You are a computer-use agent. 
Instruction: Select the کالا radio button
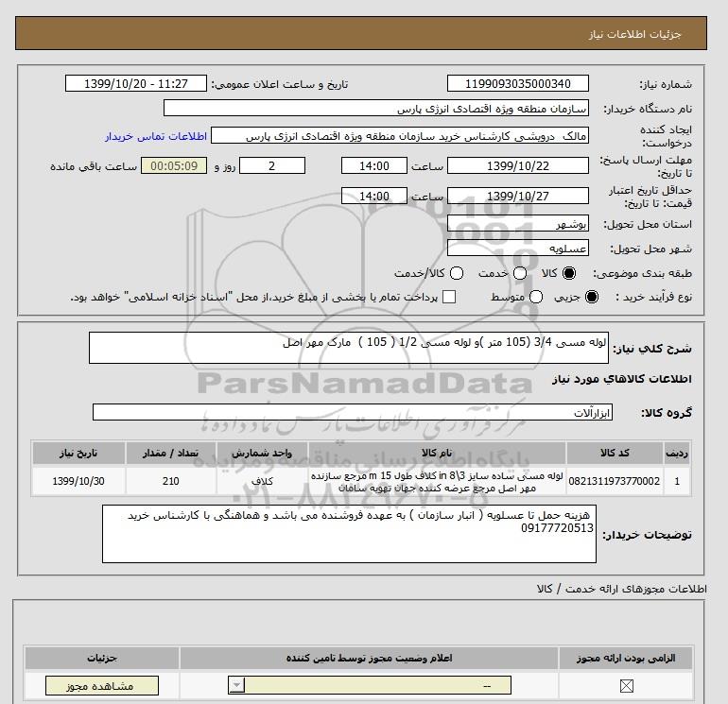click(x=569, y=273)
